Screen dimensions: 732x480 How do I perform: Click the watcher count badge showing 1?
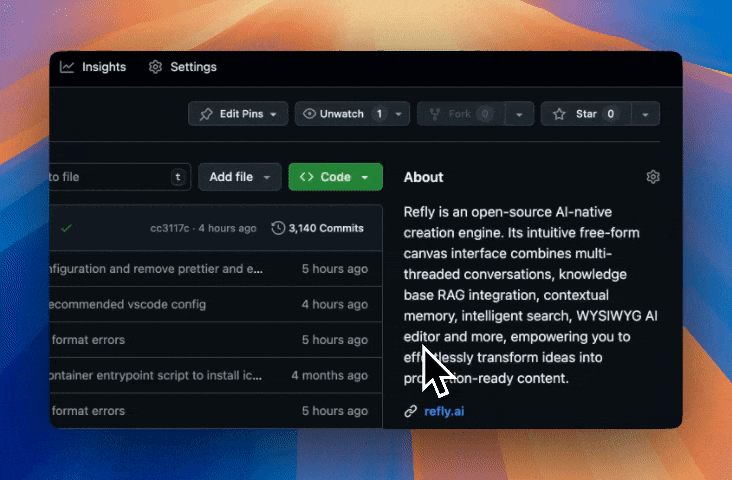(379, 114)
